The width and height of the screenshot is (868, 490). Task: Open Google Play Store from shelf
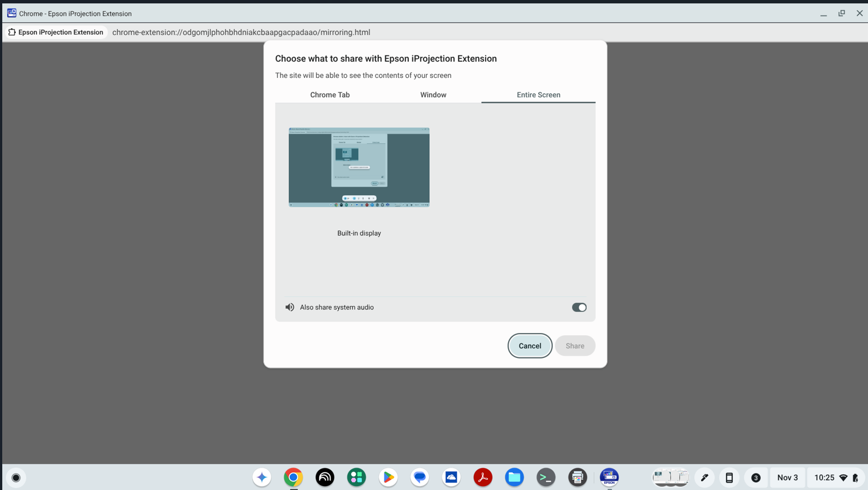[x=388, y=478]
